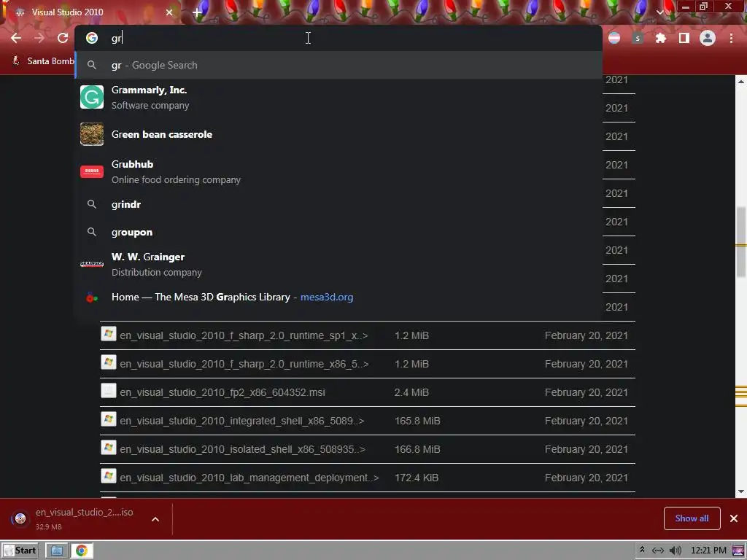This screenshot has width=747, height=560.
Task: Select the Green bean casserole suggestion
Action: point(338,134)
